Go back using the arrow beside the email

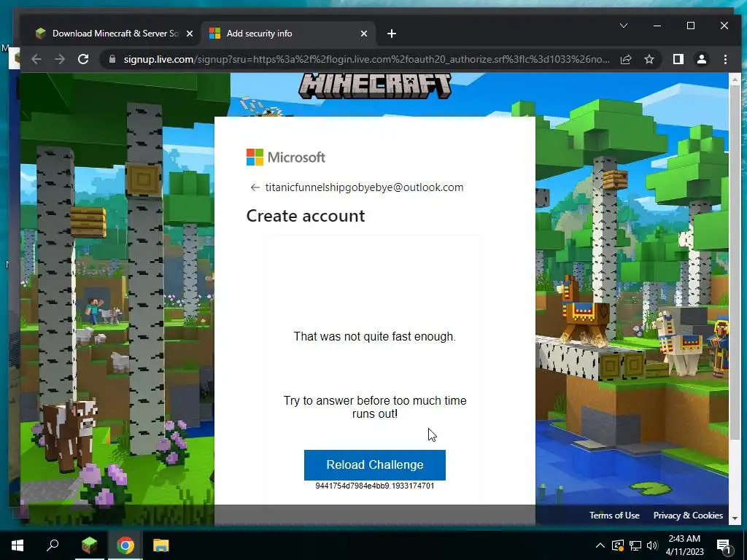255,187
